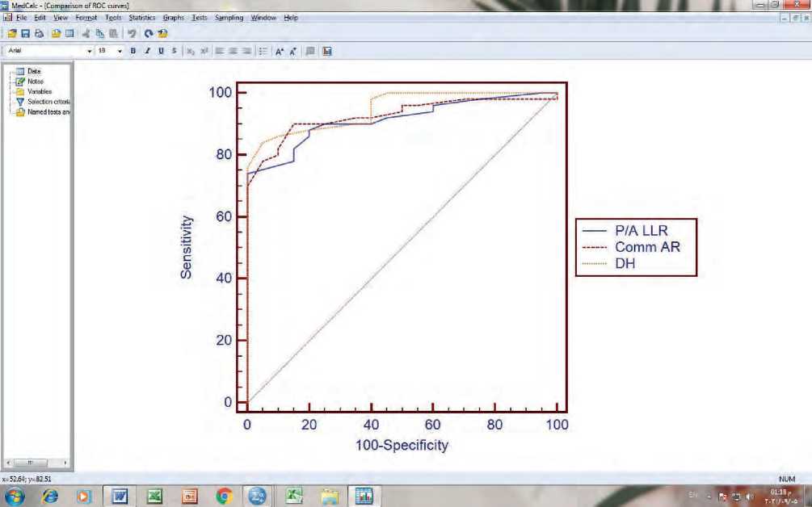Click the bulleted list icon
Screen dimensions: 812x507
click(x=263, y=51)
